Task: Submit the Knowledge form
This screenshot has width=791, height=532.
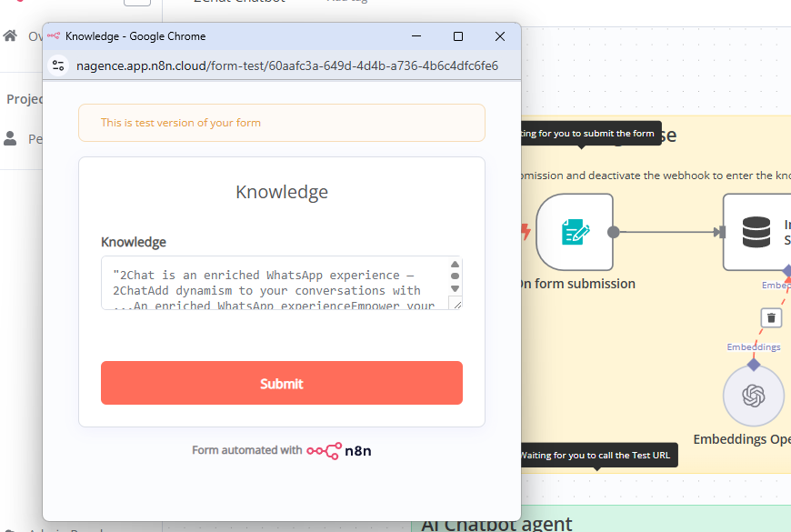Action: (x=281, y=383)
